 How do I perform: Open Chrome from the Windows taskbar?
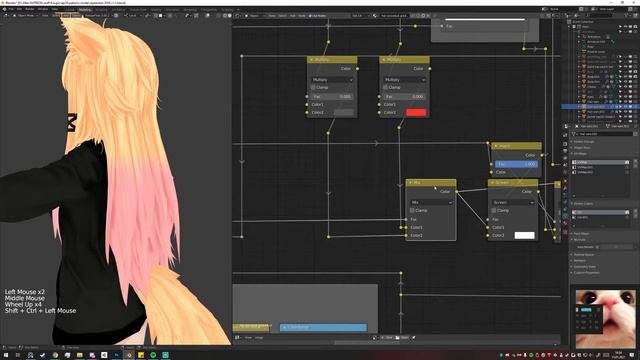point(55,355)
